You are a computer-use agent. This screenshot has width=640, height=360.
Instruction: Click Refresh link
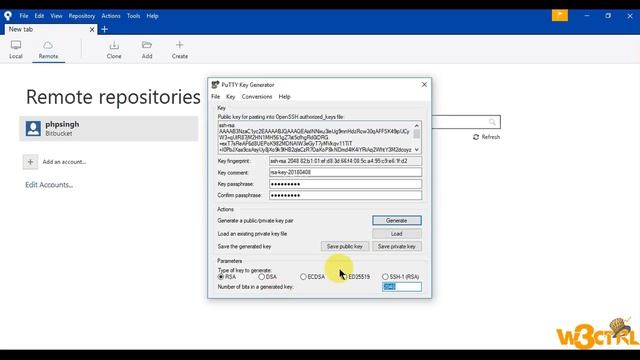click(490, 137)
